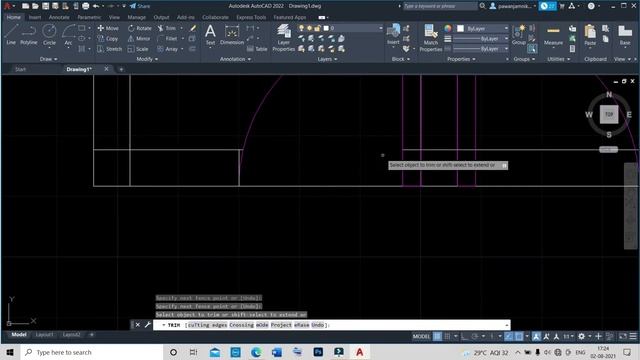The width and height of the screenshot is (640, 360).
Task: Click the Plot printer icon
Action: [x=85, y=6]
